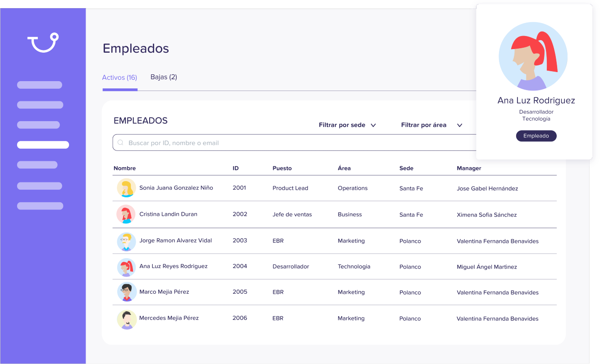Select the last sidebar menu placeholder

[40, 206]
